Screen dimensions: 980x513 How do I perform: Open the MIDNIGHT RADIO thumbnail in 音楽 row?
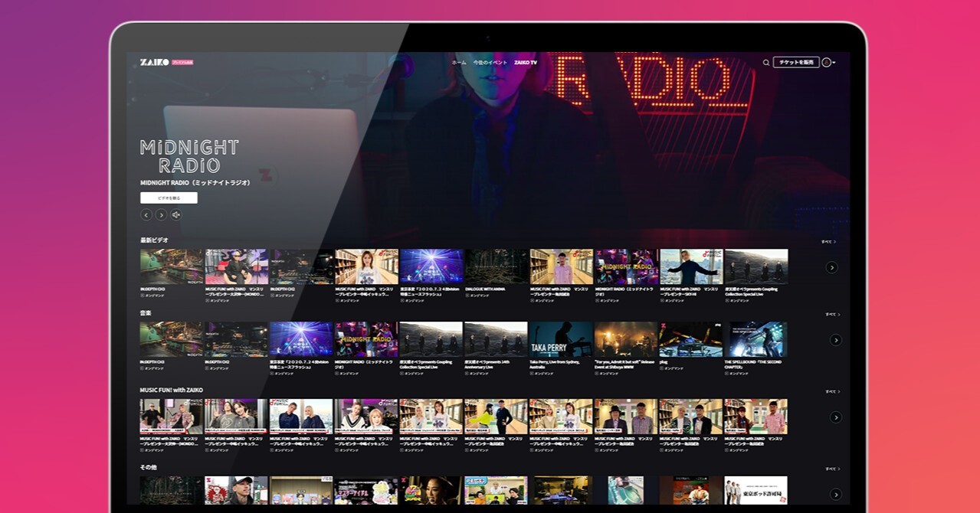click(366, 339)
